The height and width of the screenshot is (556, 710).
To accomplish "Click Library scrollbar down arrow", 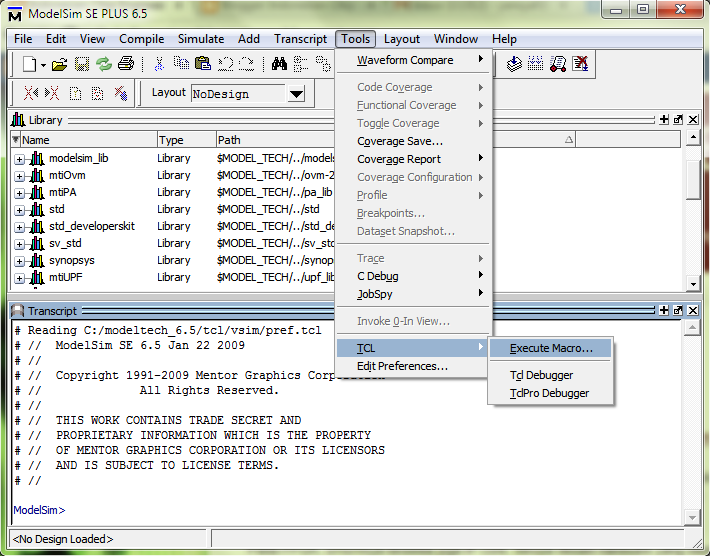I will 693,284.
